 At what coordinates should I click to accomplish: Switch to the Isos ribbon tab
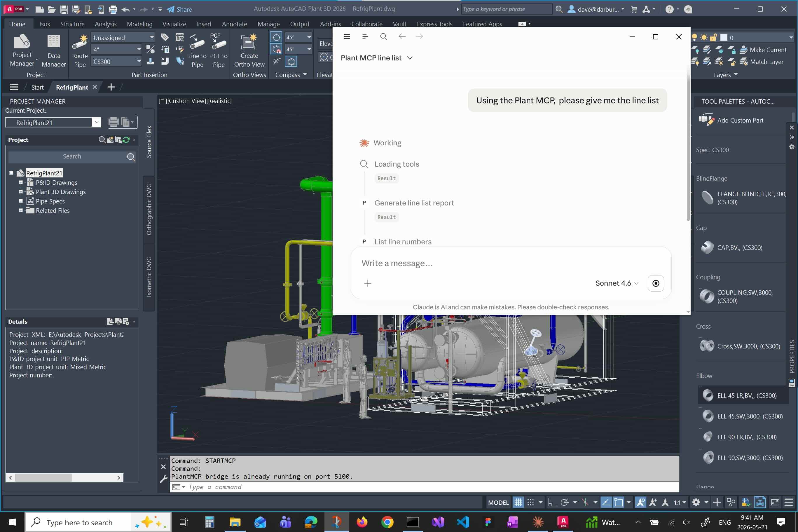(44, 24)
